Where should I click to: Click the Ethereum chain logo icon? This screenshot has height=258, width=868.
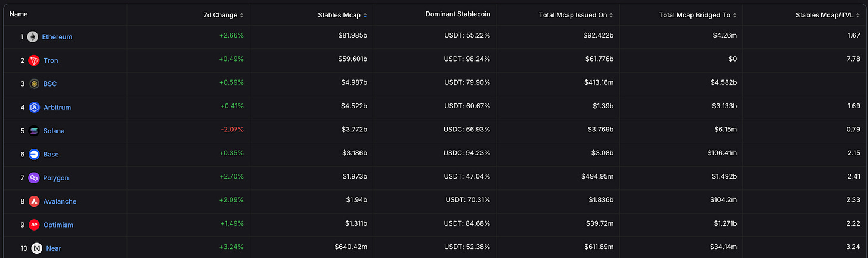33,37
